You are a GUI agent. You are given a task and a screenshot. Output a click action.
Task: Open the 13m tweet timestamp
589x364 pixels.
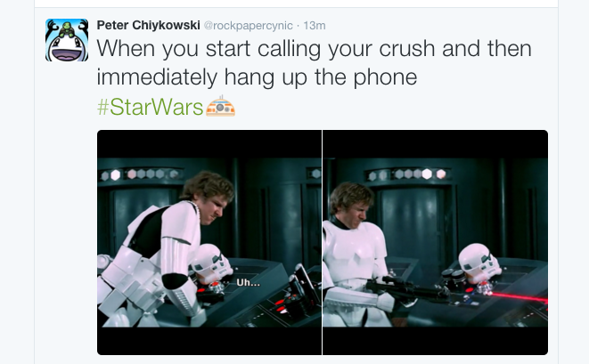315,26
